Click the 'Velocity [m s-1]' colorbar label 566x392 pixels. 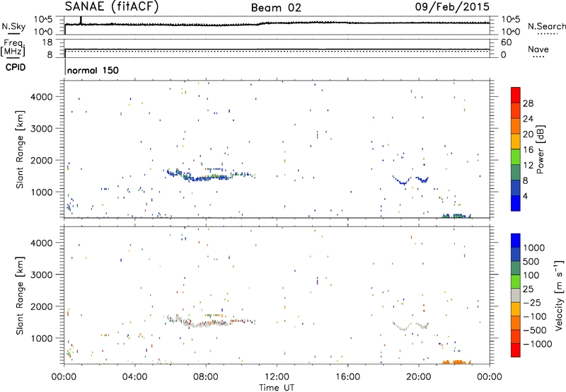559,295
